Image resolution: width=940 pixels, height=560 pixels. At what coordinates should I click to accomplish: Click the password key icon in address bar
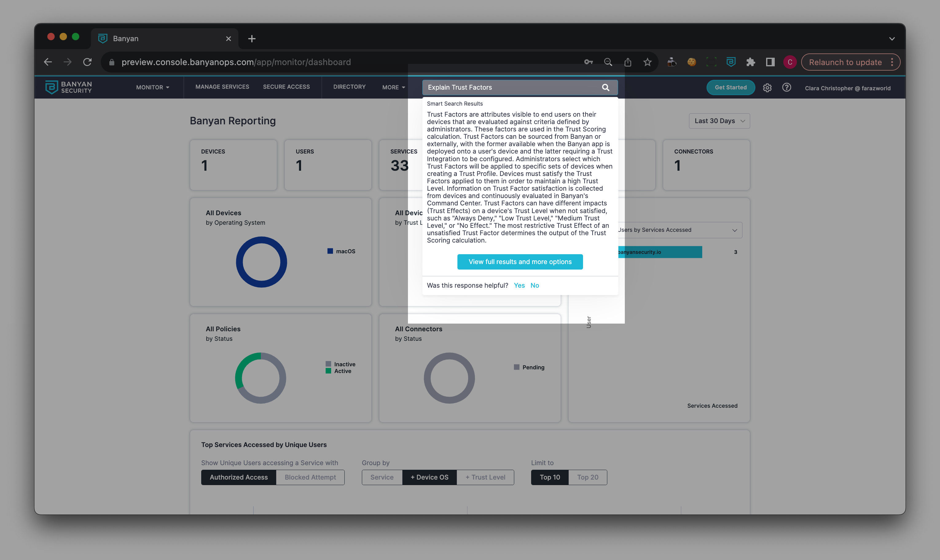tap(589, 62)
